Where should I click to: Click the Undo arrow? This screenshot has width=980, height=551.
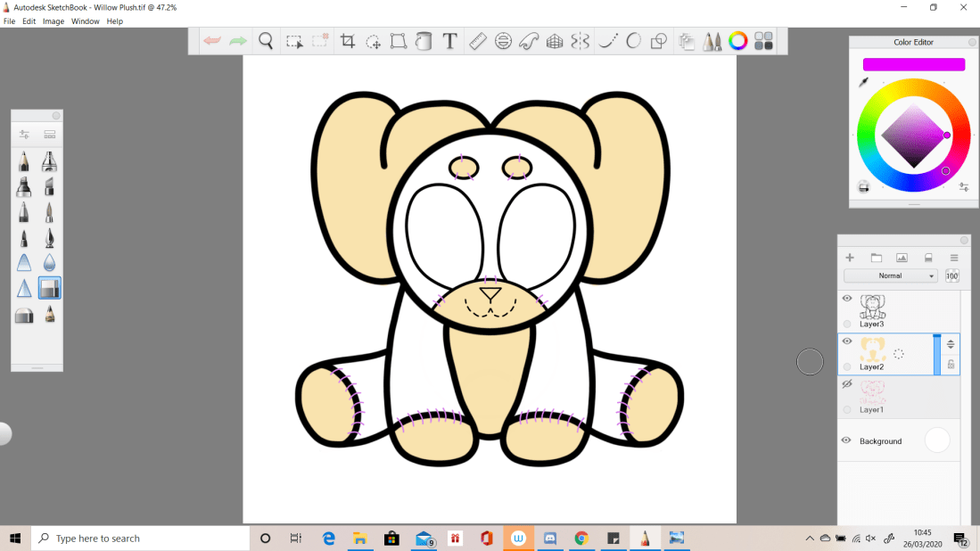pyautogui.click(x=212, y=41)
